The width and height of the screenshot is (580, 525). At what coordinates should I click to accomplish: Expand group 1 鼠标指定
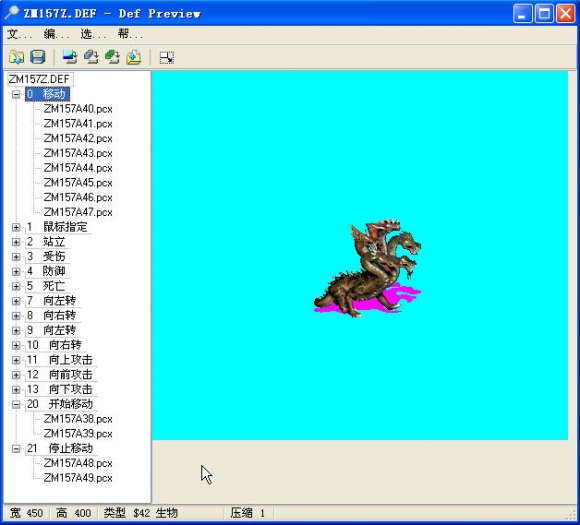pos(16,227)
